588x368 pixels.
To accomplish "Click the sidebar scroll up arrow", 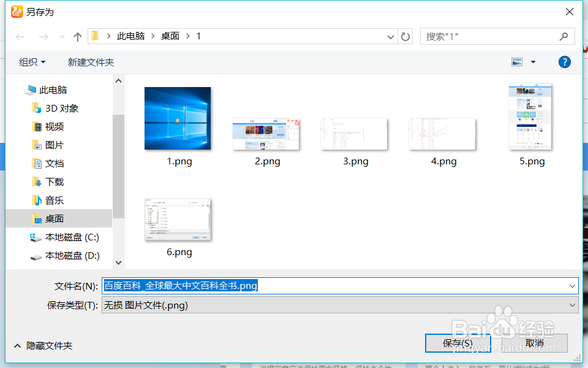I will pos(118,81).
